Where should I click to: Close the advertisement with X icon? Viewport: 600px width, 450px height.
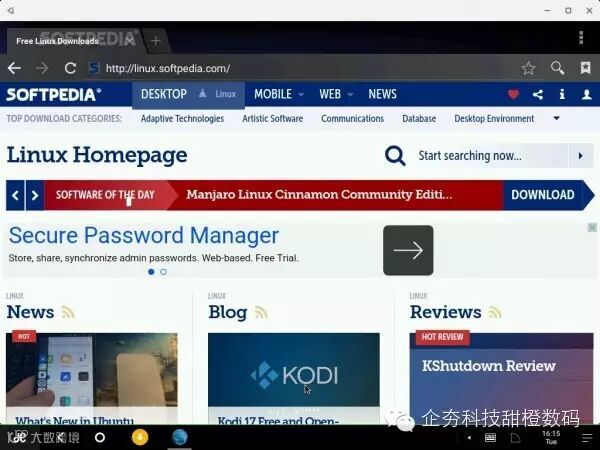pos(592,228)
